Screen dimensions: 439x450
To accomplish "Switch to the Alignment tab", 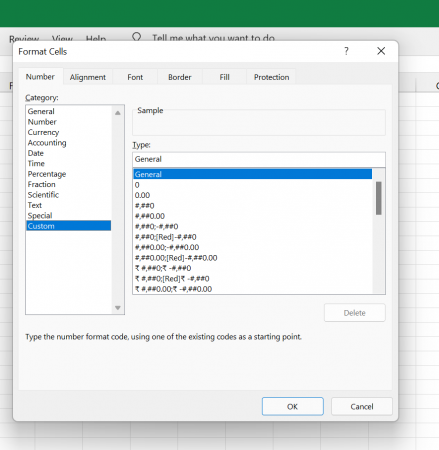I will pyautogui.click(x=88, y=77).
